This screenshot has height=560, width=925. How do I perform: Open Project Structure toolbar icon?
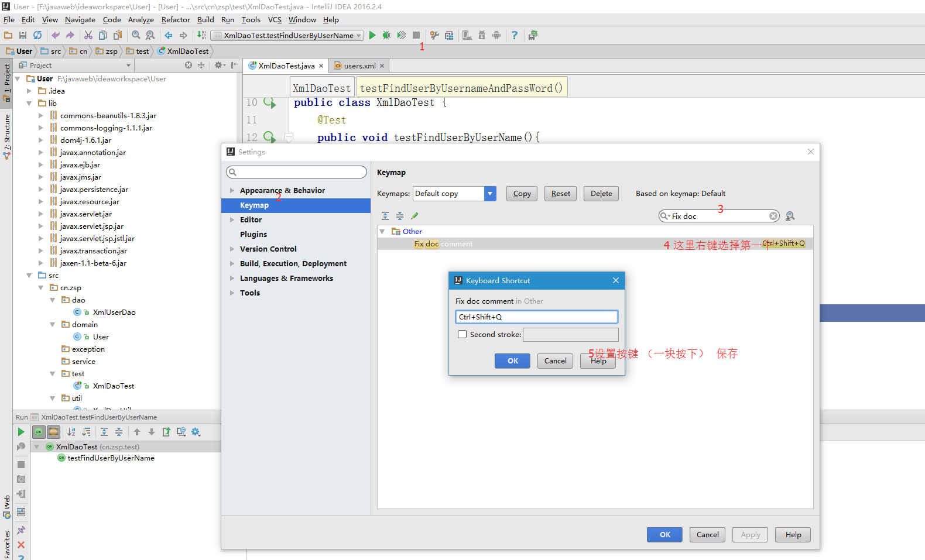449,35
